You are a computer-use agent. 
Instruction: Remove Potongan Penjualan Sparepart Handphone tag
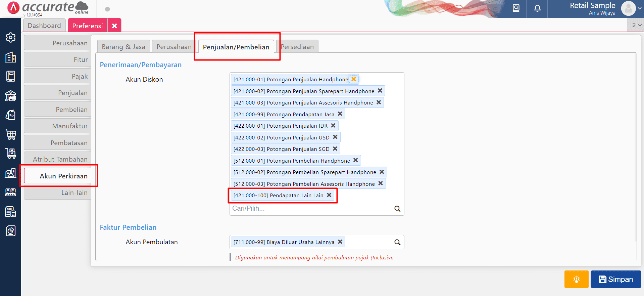(x=380, y=91)
